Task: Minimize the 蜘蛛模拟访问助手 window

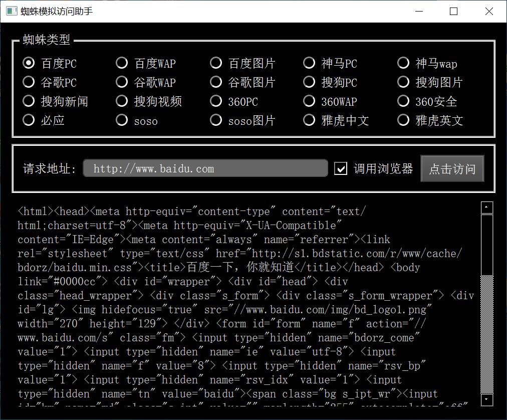Action: 419,12
